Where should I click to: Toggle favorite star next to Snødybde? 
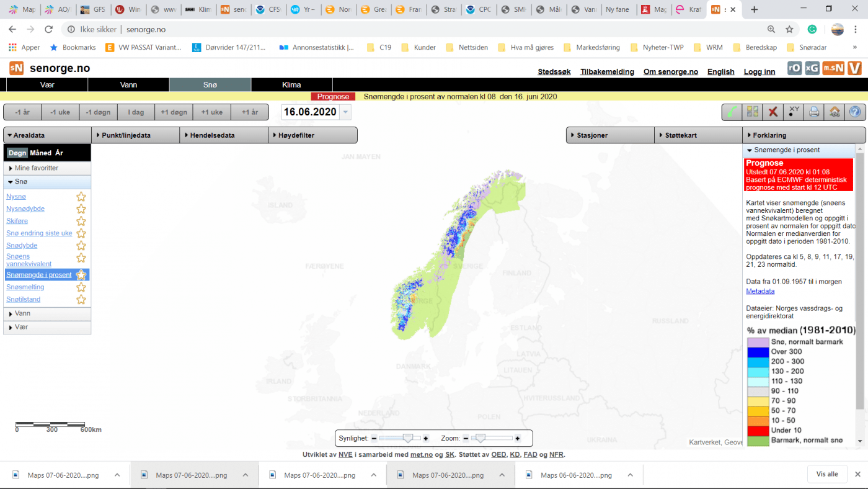(81, 246)
